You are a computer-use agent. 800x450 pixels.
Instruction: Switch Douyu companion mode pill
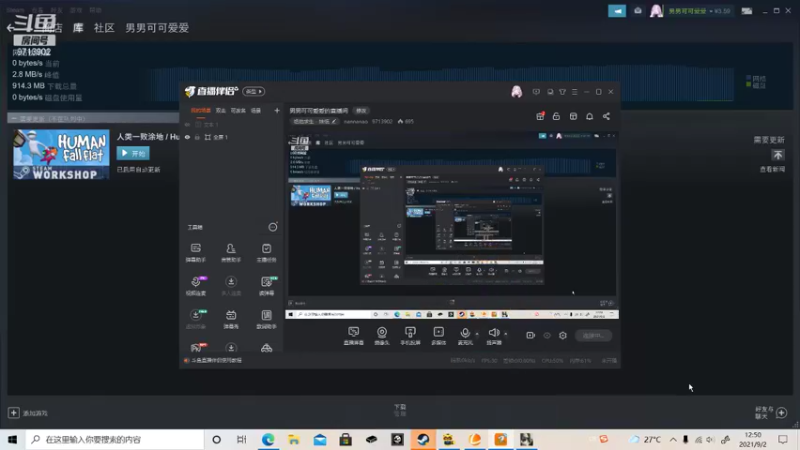point(254,91)
